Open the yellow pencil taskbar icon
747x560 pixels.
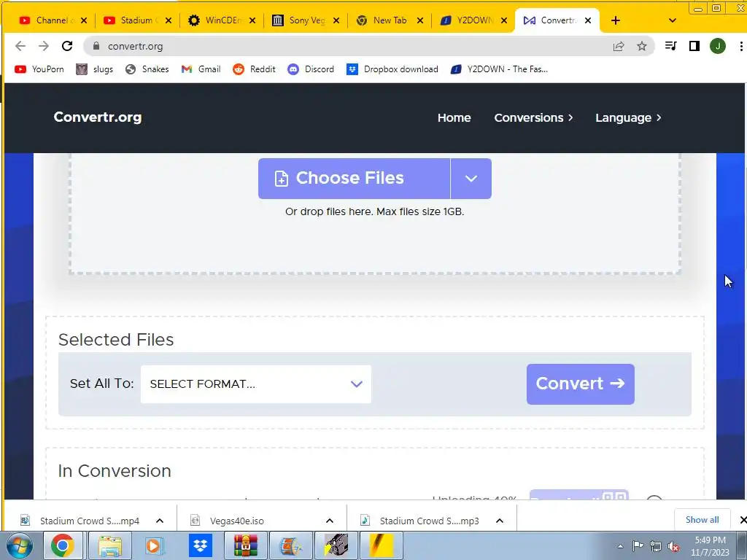tap(381, 545)
